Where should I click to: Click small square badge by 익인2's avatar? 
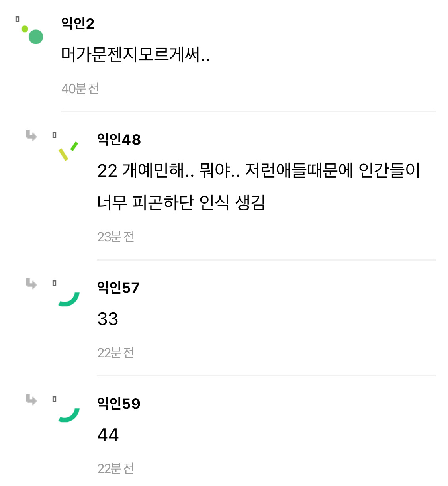click(x=17, y=19)
